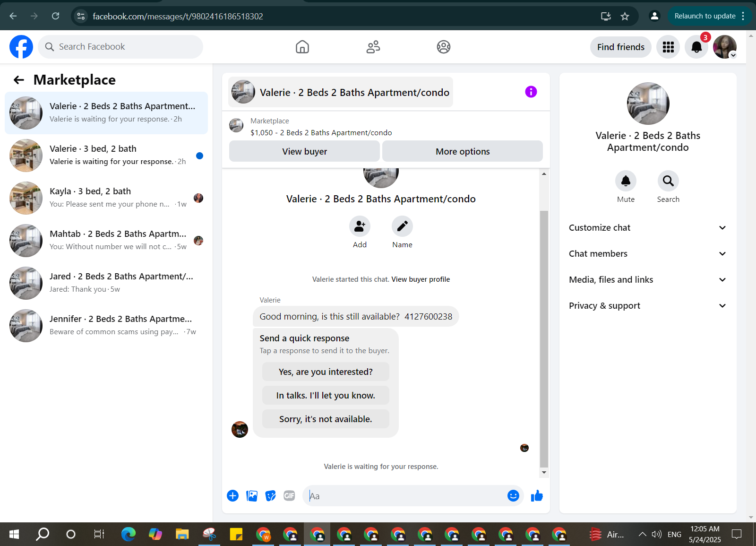Mute the conversation with bell icon
This screenshot has width=756, height=546.
click(626, 181)
